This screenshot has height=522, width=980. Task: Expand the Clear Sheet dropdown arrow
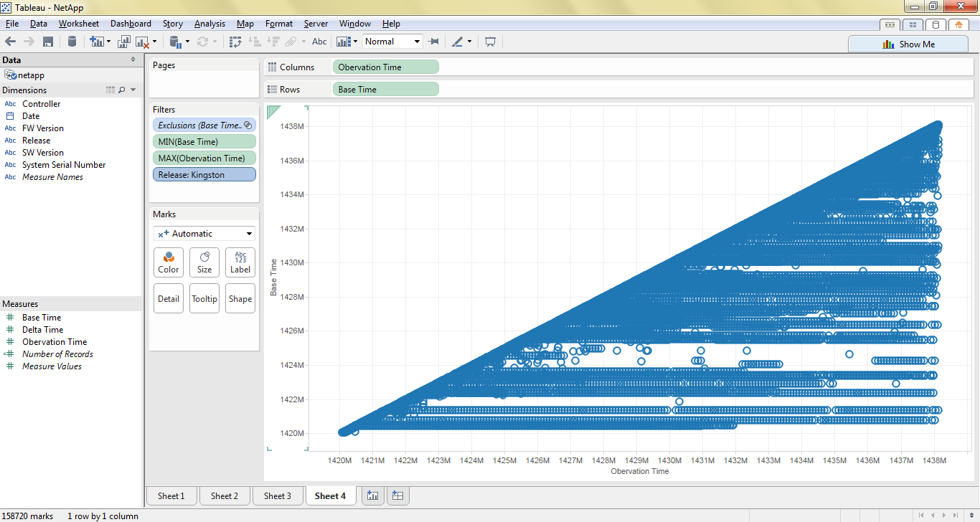(154, 42)
